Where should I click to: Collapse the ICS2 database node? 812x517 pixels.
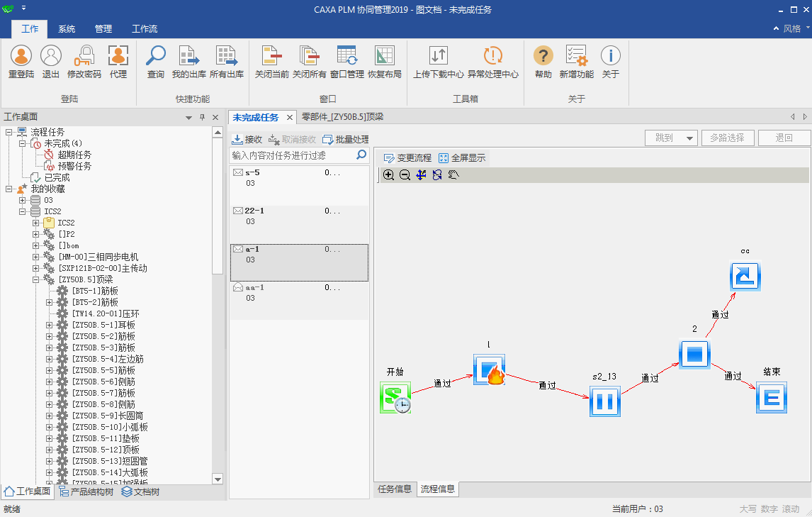point(22,211)
